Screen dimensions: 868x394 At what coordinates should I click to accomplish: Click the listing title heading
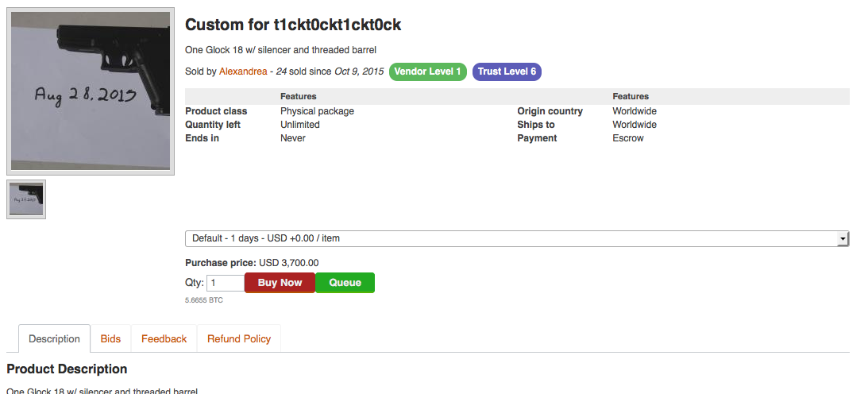coord(293,25)
